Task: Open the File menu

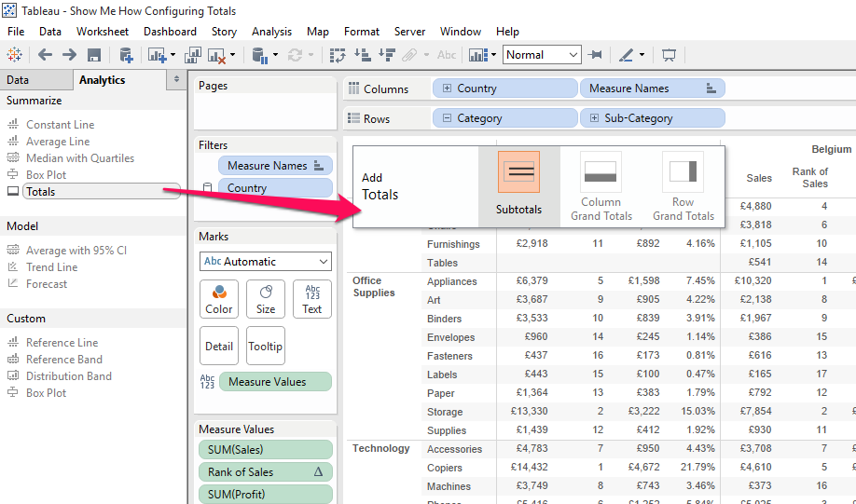Action: (x=16, y=32)
